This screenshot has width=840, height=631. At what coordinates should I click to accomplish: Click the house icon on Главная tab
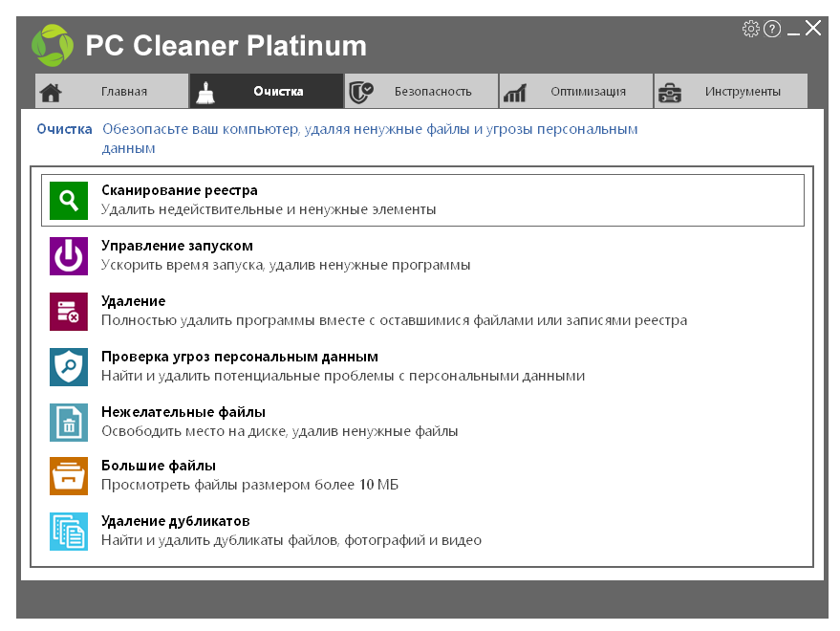51,92
